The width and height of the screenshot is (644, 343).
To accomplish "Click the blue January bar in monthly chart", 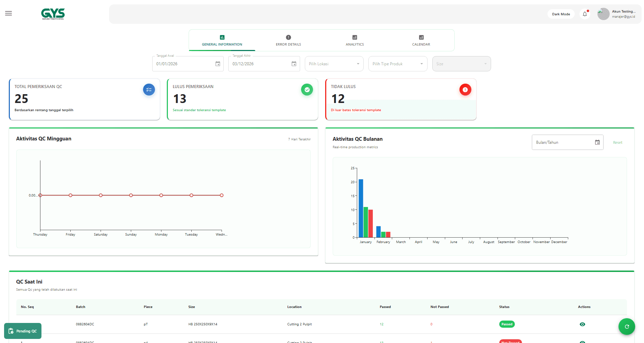I will 361,208.
